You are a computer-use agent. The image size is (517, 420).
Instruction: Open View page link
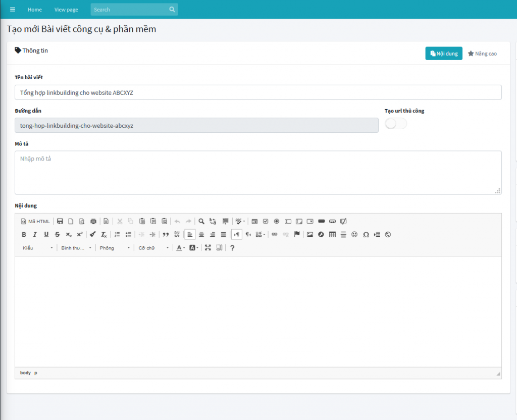(x=66, y=10)
